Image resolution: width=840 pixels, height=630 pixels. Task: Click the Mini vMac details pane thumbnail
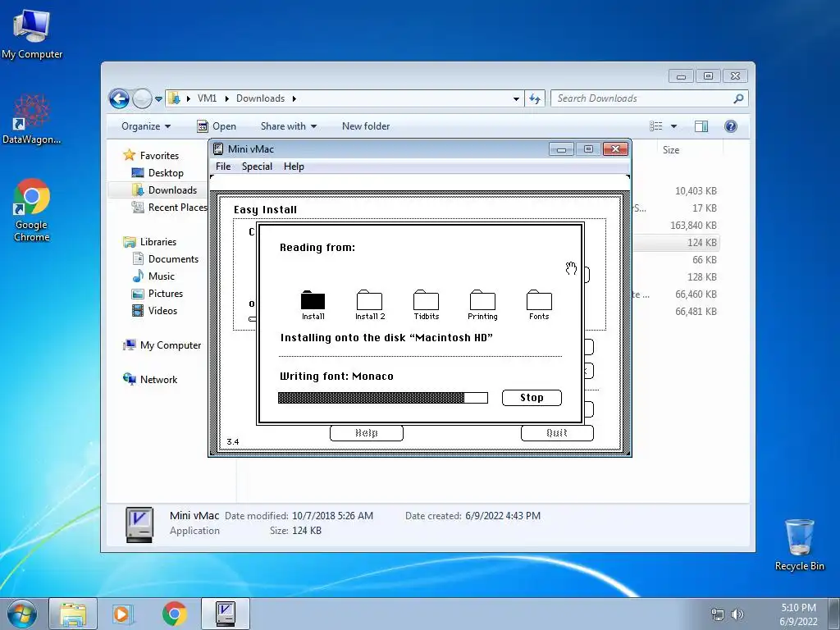click(x=139, y=524)
